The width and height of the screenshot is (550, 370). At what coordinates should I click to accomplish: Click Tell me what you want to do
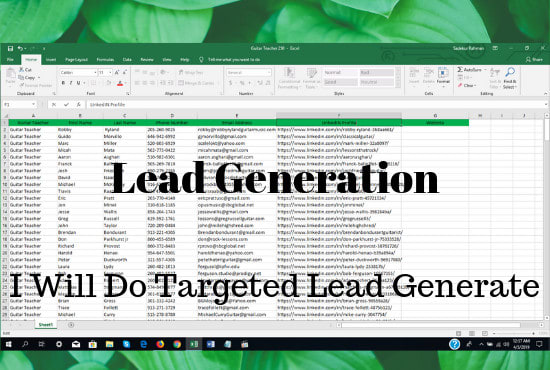234,60
